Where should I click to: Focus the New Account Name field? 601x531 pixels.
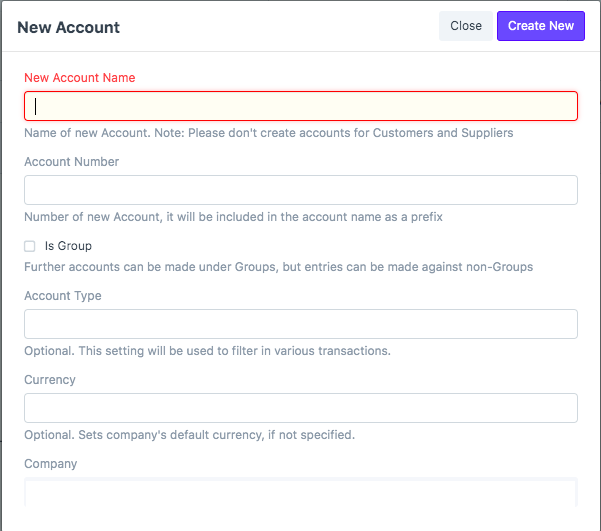(x=301, y=106)
